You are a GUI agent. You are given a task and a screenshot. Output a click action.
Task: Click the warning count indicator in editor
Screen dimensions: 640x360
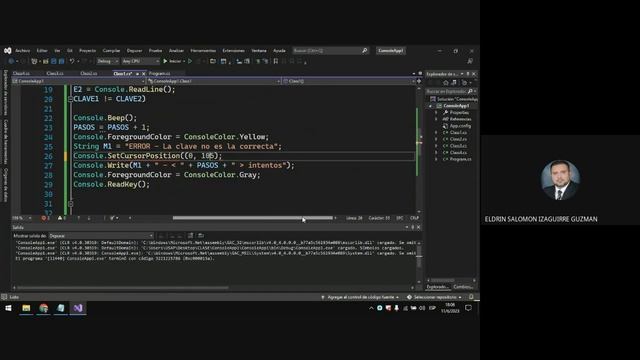(x=62, y=218)
